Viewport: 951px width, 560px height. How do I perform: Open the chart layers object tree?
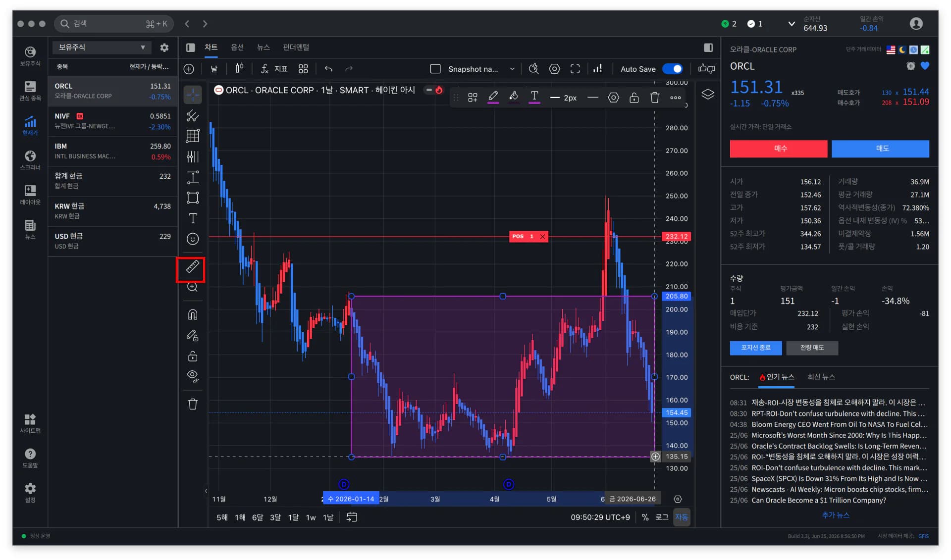point(708,94)
